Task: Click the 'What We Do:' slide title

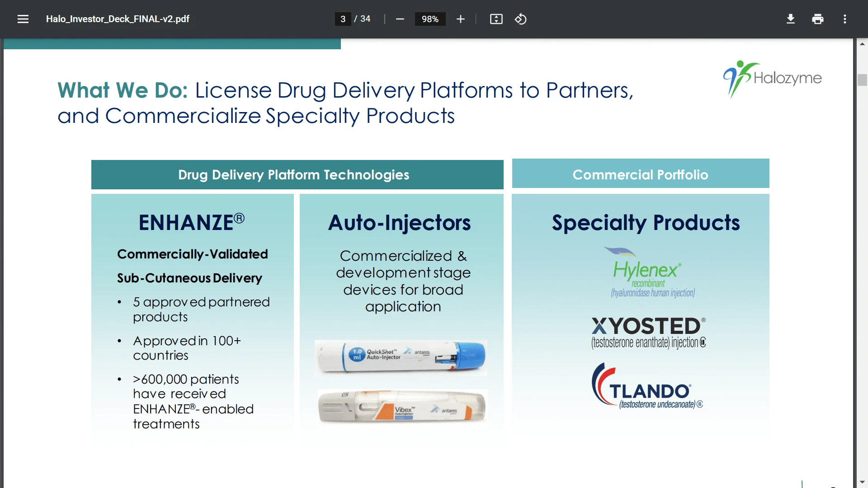Action: [x=123, y=90]
